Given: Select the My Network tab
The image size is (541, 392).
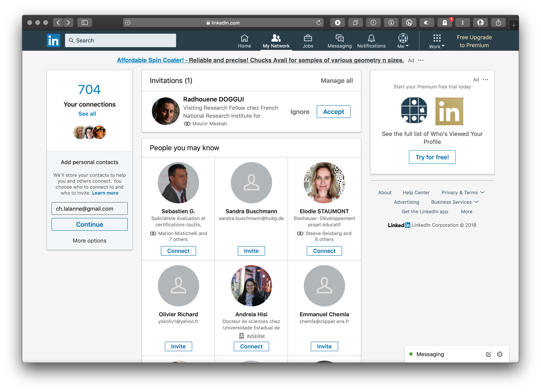Looking at the screenshot, I should click(276, 41).
